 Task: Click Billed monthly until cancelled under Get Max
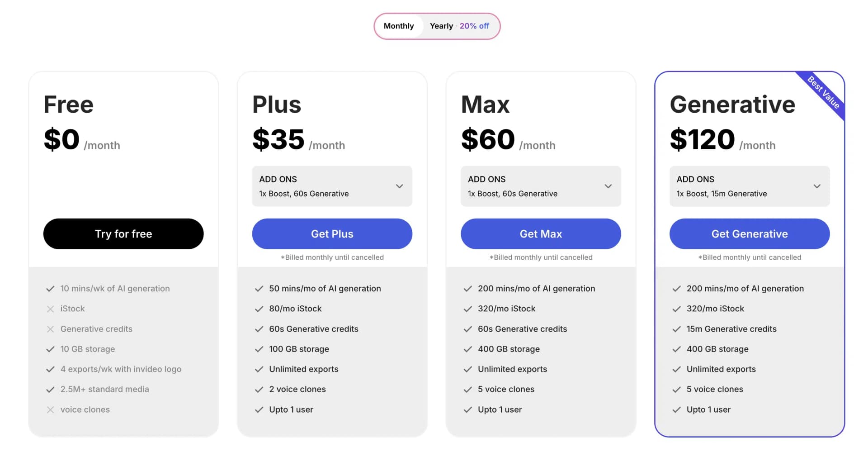(x=541, y=257)
